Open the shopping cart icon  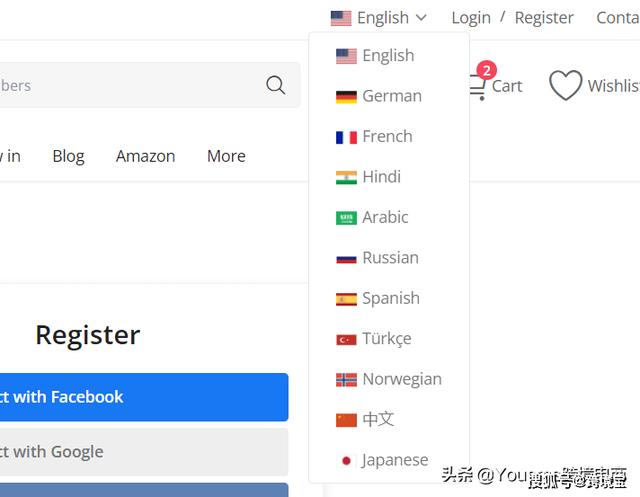[478, 87]
